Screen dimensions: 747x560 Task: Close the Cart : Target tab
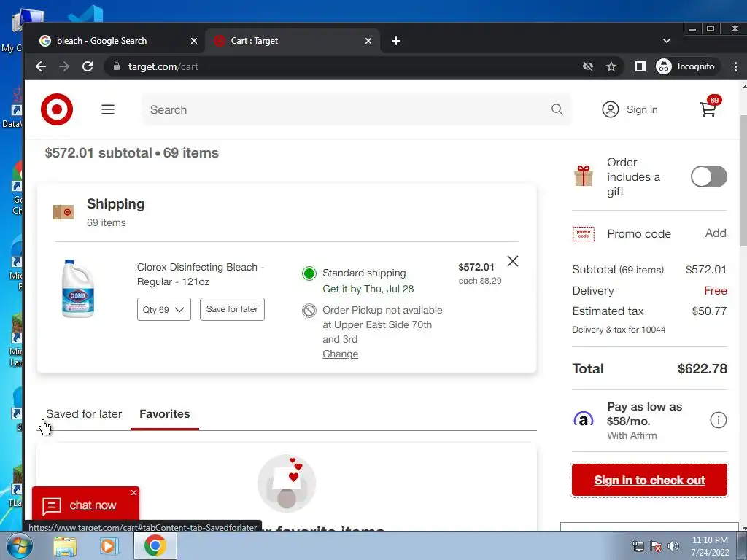pyautogui.click(x=368, y=41)
